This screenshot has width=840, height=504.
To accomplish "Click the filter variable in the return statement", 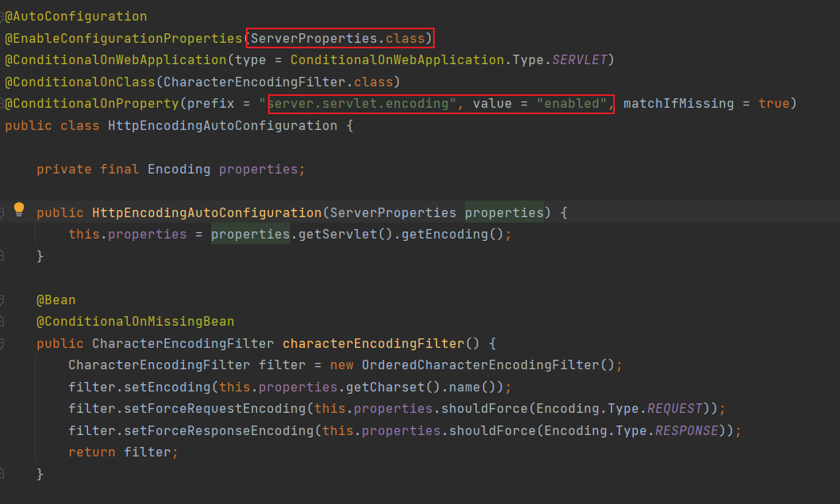I will (x=148, y=452).
